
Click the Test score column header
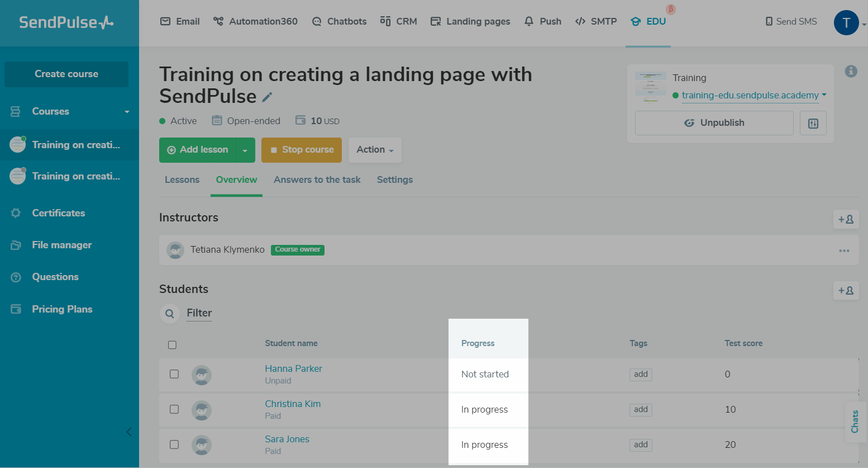[x=743, y=343]
